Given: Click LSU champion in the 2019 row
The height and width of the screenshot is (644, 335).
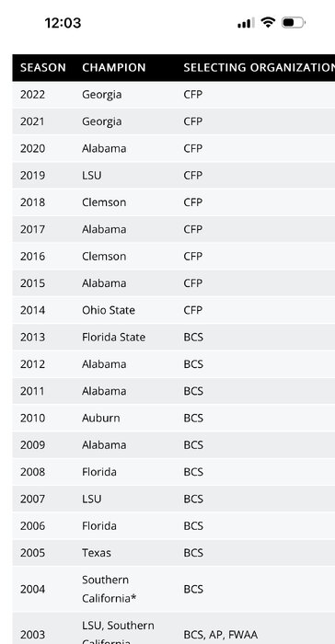Looking at the screenshot, I should [91, 176].
